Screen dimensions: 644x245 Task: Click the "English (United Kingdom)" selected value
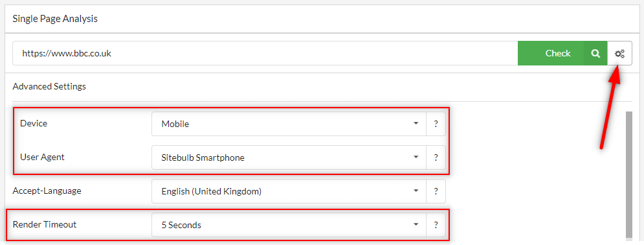(x=212, y=191)
